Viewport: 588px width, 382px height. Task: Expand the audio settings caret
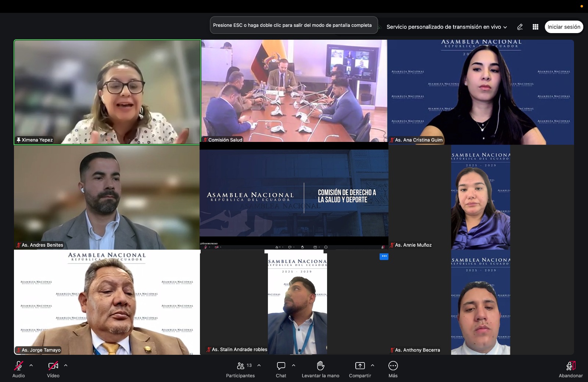click(31, 365)
